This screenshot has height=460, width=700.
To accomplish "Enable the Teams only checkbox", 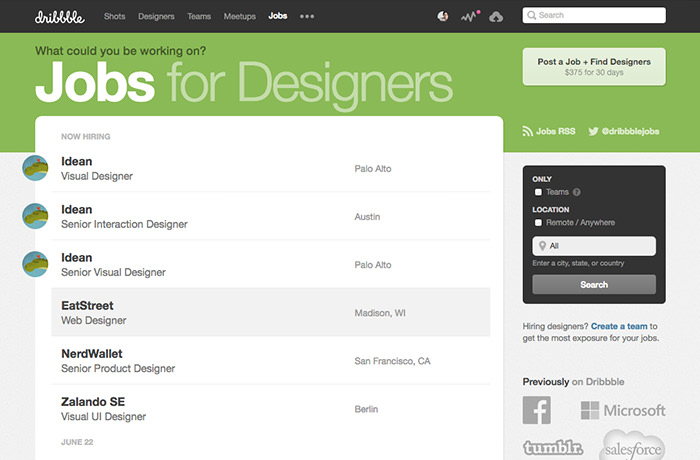I will point(538,192).
